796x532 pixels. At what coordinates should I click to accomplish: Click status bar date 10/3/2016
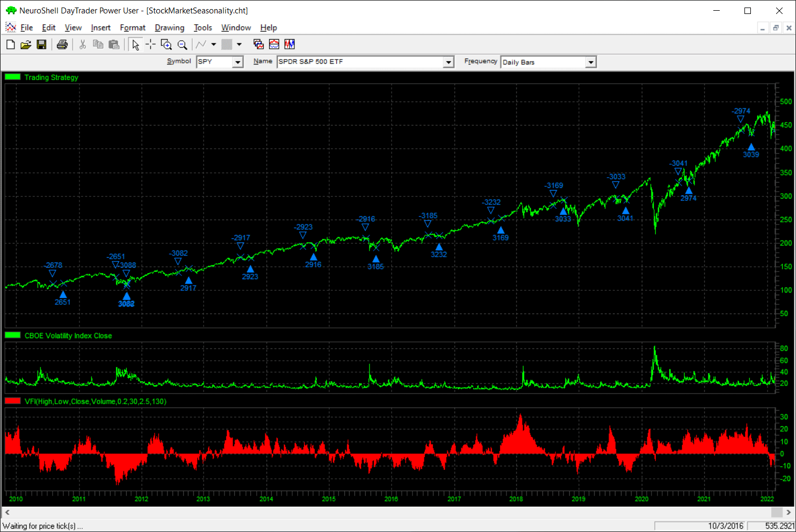[726, 526]
